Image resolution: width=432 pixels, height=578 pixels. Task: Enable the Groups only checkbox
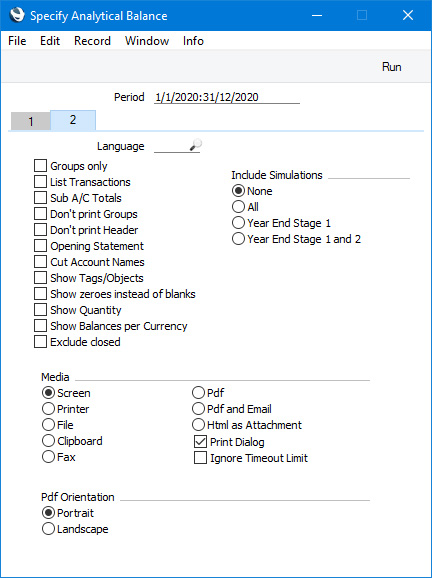click(x=40, y=166)
